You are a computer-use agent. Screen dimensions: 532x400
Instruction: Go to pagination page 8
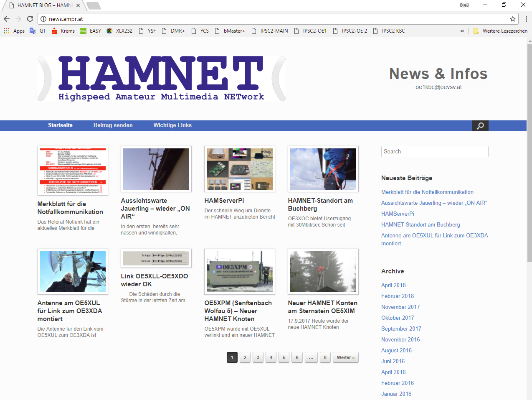(325, 357)
